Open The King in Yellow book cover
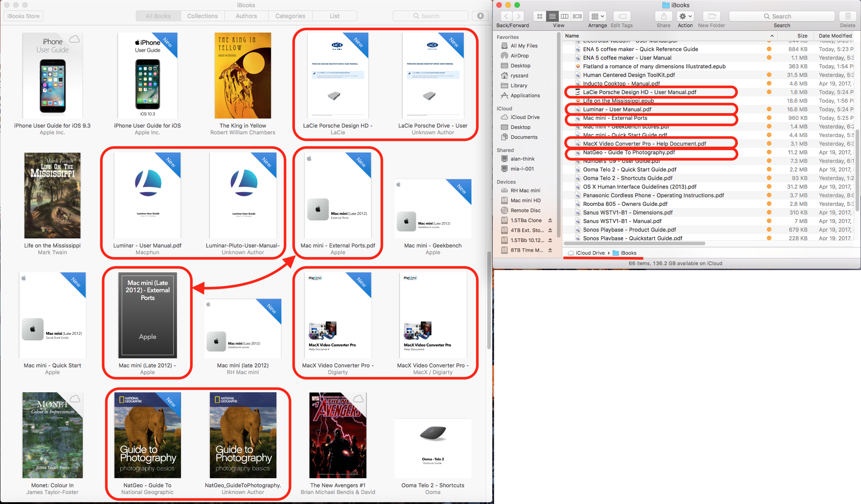This screenshot has width=861, height=504. click(243, 76)
